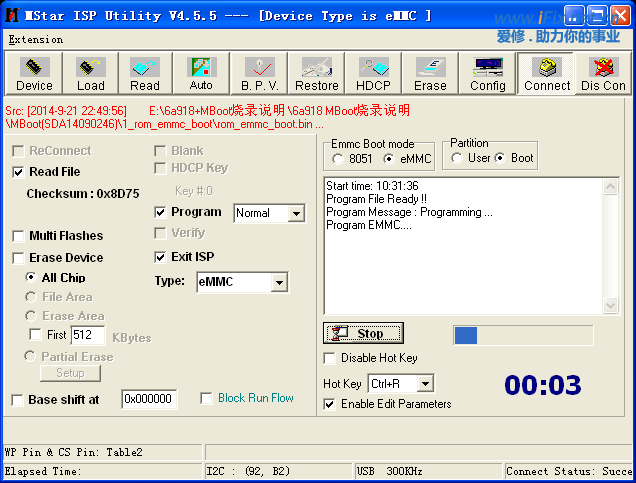
Task: Open the Config toolbar icon
Action: tap(487, 73)
